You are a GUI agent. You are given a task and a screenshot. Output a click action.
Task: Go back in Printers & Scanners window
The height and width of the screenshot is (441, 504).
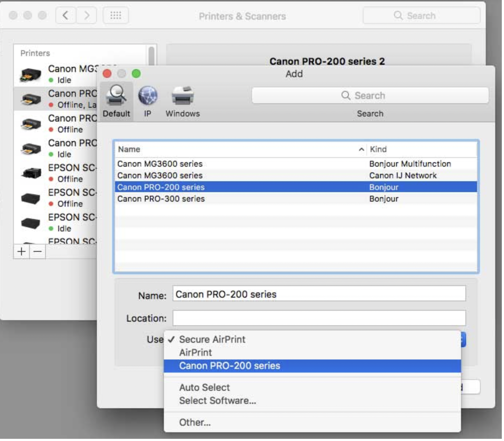[x=66, y=16]
